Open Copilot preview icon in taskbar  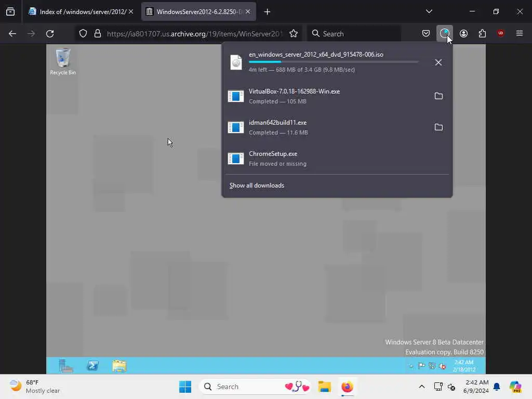(515, 387)
